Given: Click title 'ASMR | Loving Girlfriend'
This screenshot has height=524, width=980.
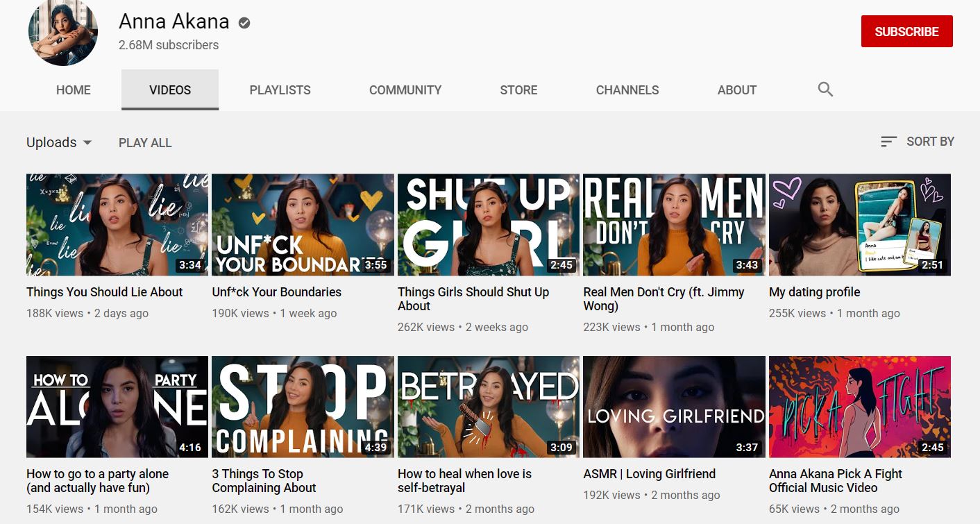Looking at the screenshot, I should tap(650, 474).
